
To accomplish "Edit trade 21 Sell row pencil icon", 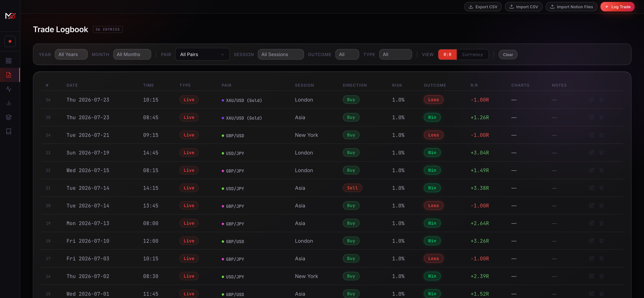I will 592,188.
